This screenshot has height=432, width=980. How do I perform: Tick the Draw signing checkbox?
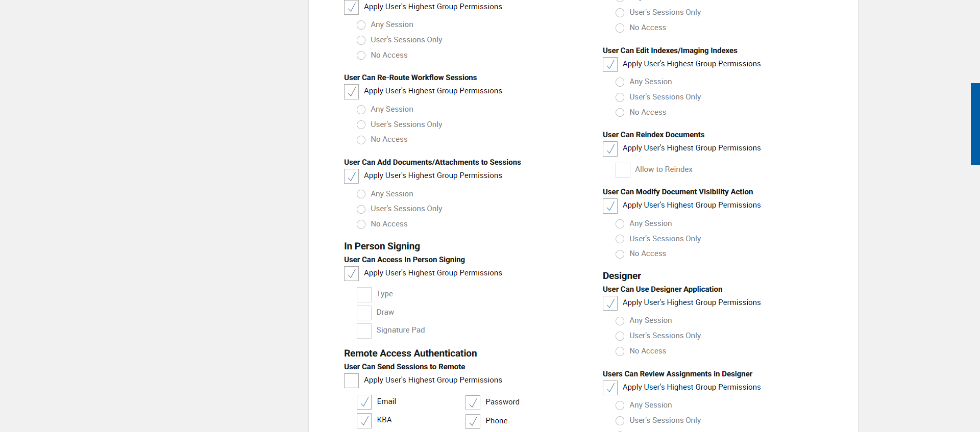(x=364, y=313)
